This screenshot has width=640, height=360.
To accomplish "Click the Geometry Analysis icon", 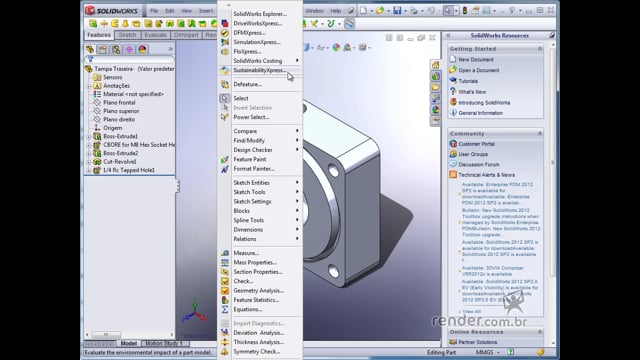I will (x=225, y=291).
